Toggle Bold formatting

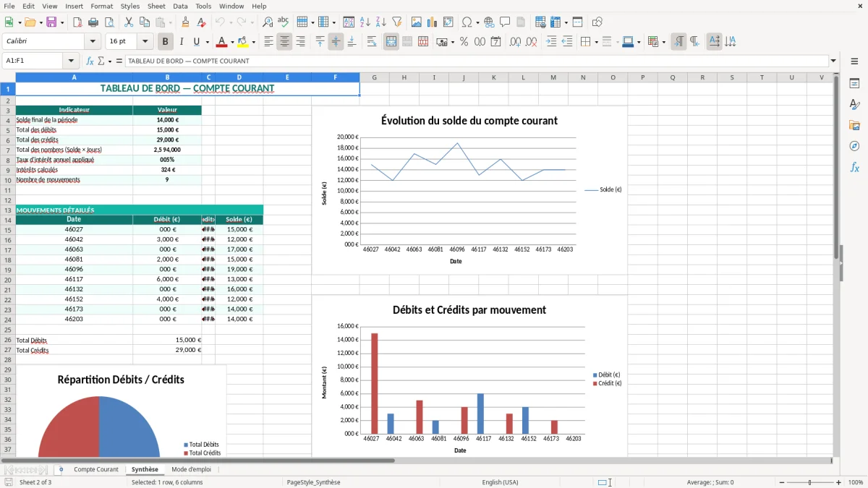pos(165,42)
